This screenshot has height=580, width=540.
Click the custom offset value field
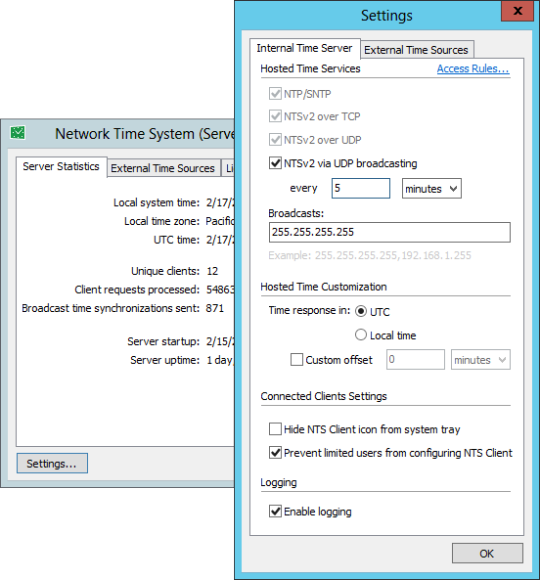tap(415, 360)
